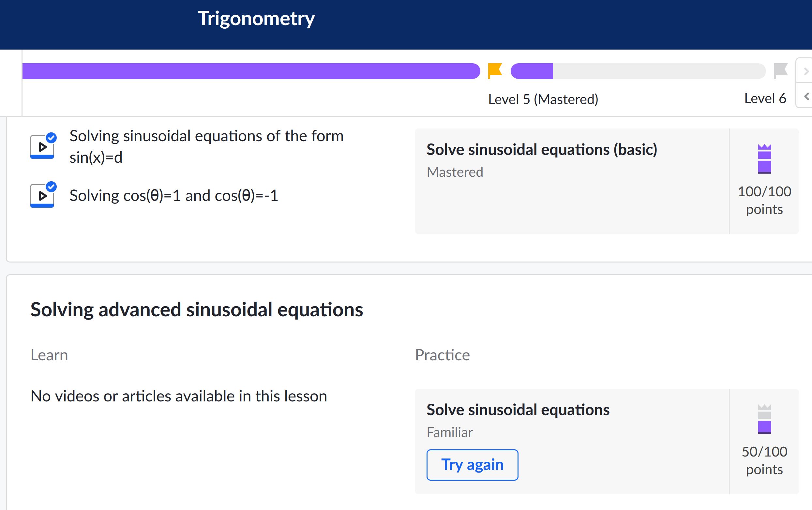
Task: Click the gray Level 6 flag
Action: coord(780,71)
